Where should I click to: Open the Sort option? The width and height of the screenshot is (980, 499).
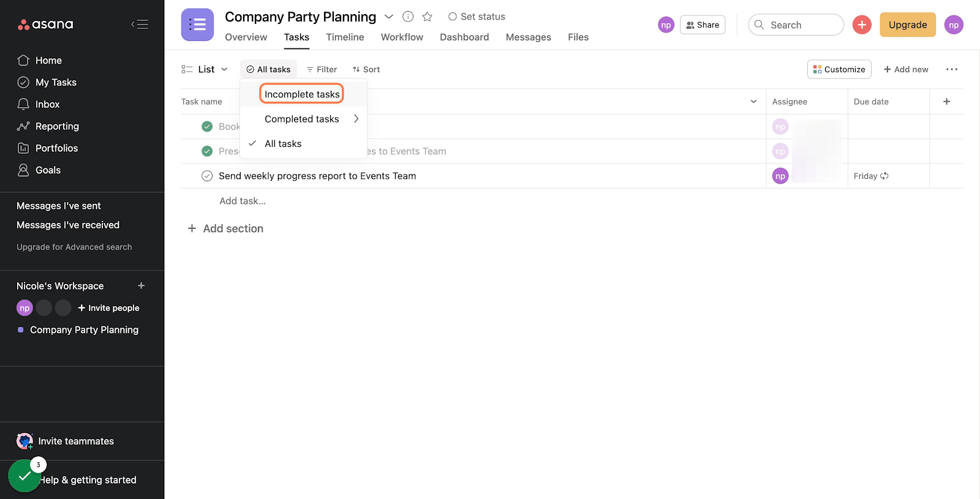point(366,69)
